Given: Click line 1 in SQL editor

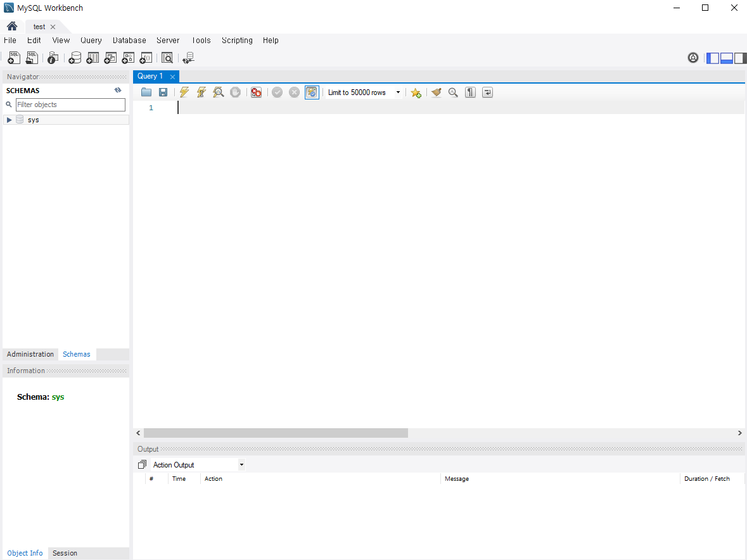Looking at the screenshot, I should 460,108.
